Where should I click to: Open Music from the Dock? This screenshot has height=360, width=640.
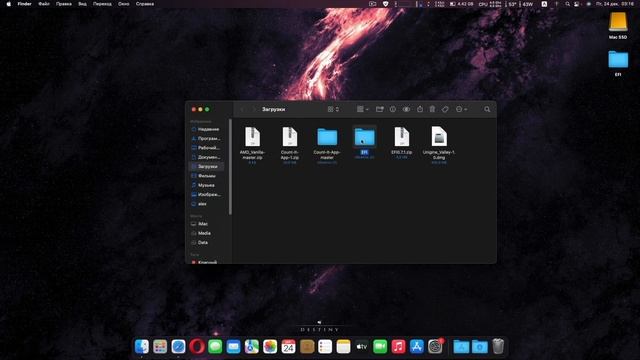(398, 347)
